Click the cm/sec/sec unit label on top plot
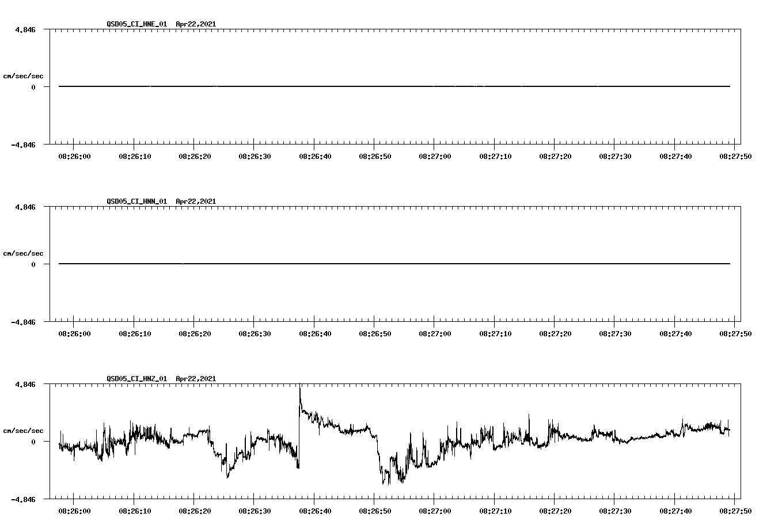782x532 pixels. [22, 75]
